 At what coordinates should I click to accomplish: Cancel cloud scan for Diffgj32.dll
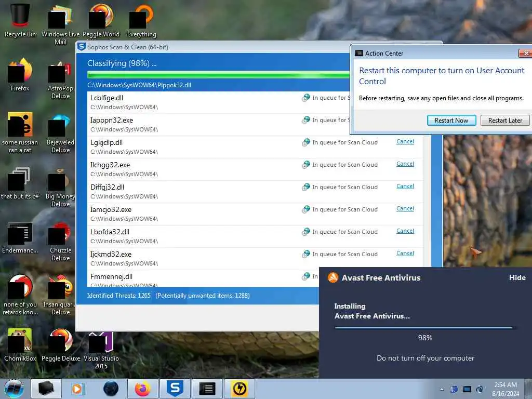[x=405, y=187]
